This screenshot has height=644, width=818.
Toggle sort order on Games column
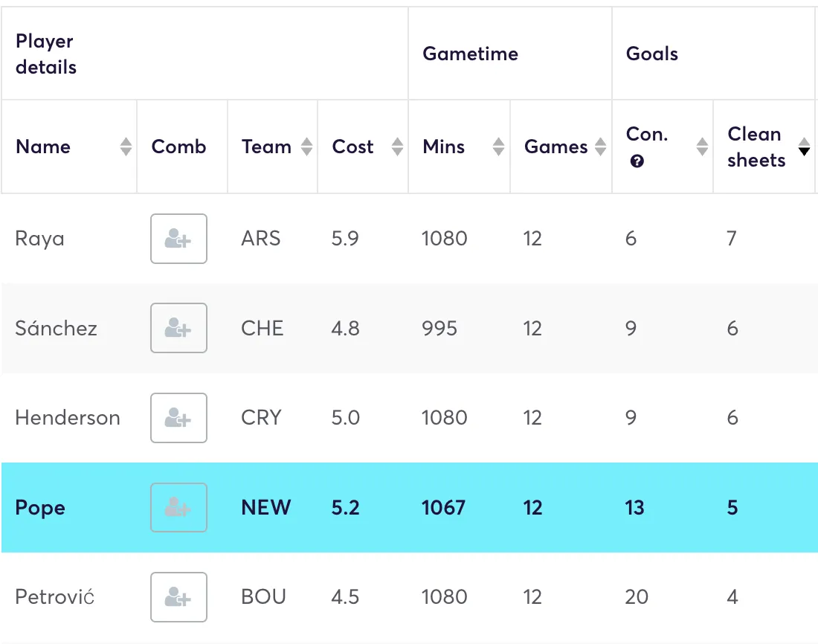coord(599,146)
